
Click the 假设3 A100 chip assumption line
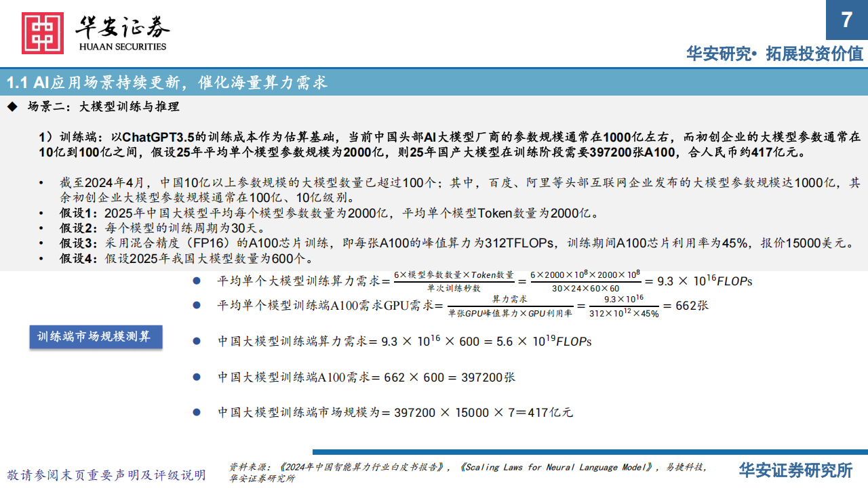pos(456,243)
